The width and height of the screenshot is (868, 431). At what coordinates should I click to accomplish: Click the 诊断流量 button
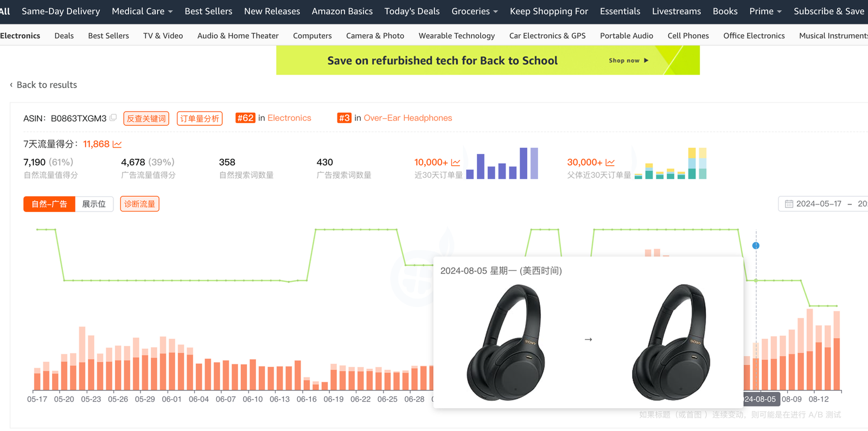(x=140, y=204)
